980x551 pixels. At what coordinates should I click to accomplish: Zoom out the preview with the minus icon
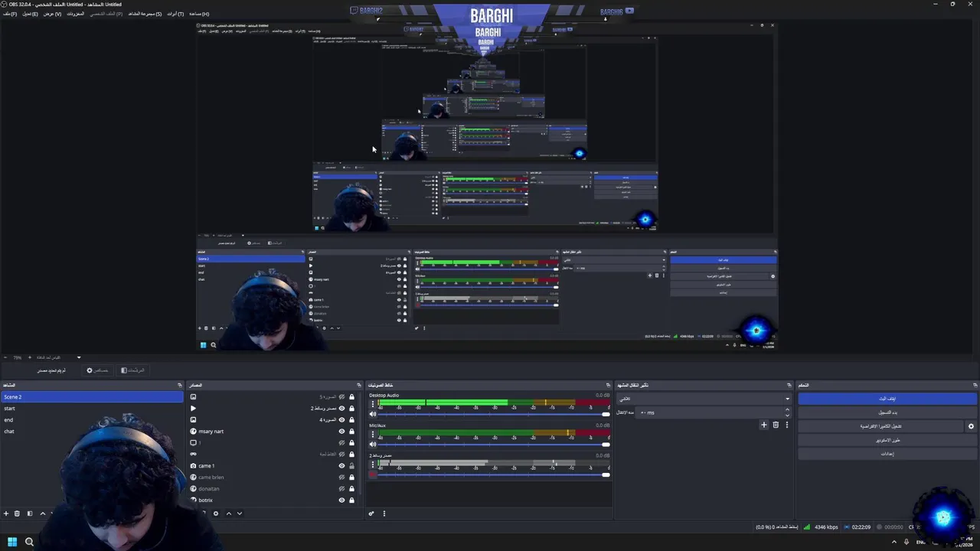tap(5, 357)
